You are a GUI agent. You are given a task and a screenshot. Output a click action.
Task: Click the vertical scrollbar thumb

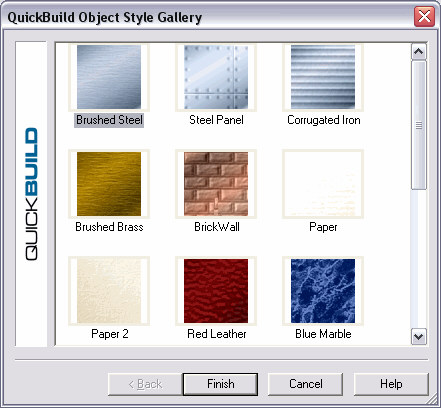(x=419, y=125)
